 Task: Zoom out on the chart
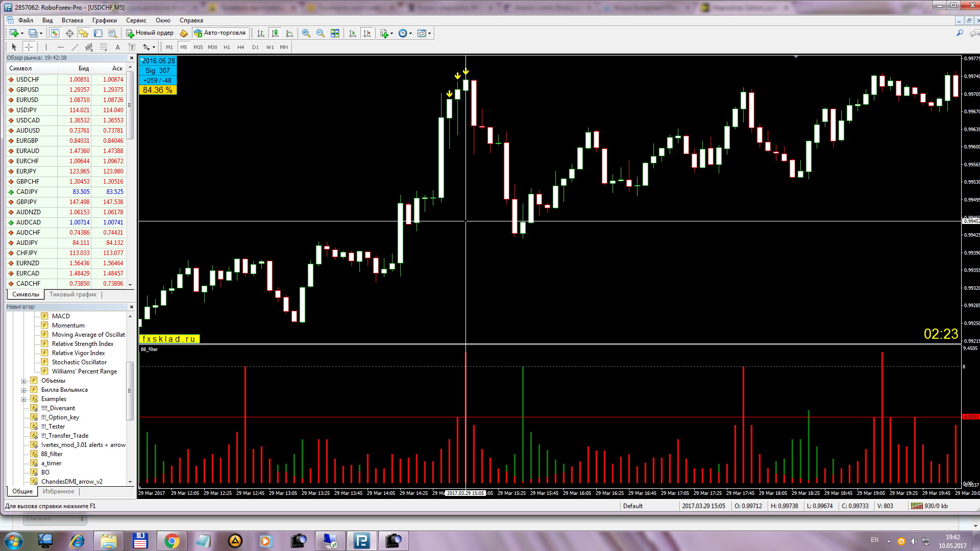point(321,33)
